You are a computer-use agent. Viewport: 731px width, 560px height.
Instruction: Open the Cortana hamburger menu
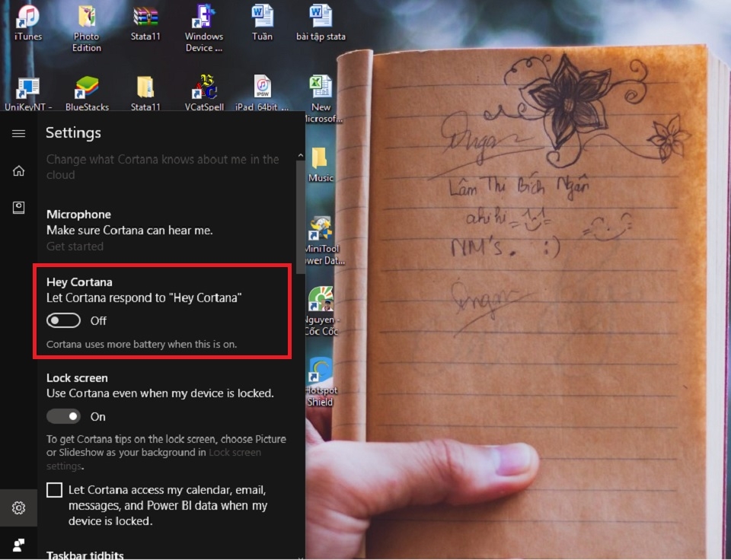click(x=18, y=134)
